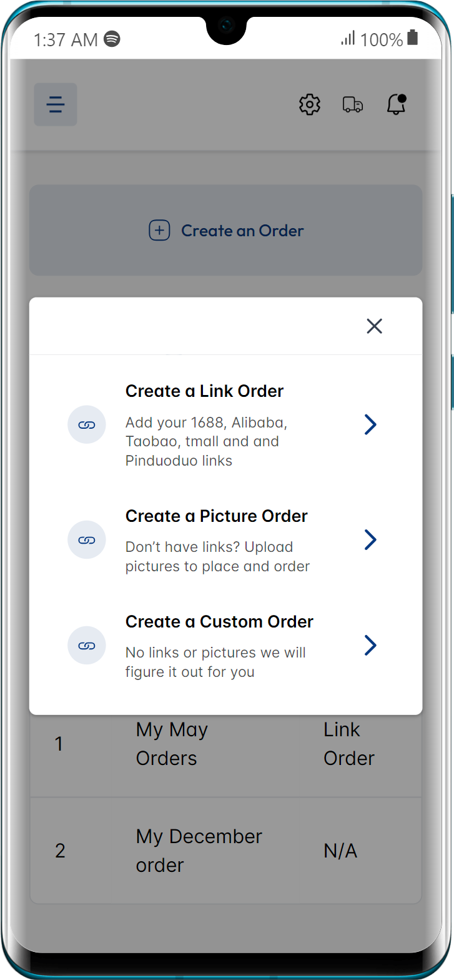The image size is (454, 980).
Task: Click the Custom Order chain icon
Action: coord(87,646)
